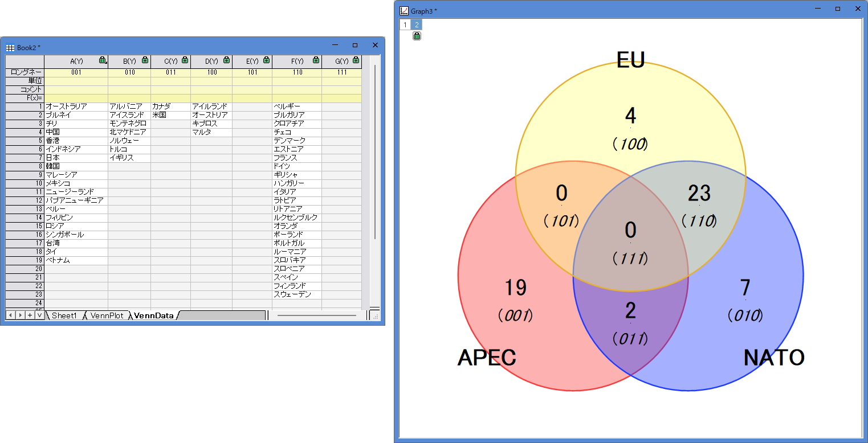Click the green lock icon on column G(Y)
Screen dimensions: 868x443
coord(356,60)
